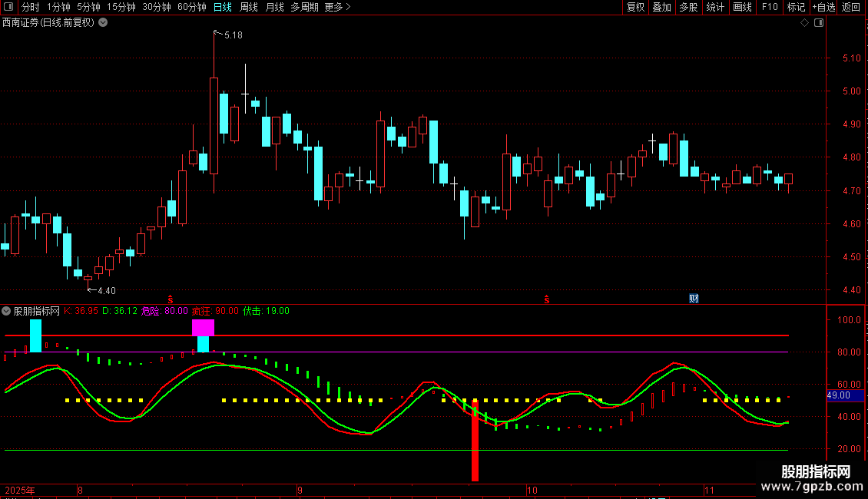Open the 统计 statistics tool
The width and height of the screenshot is (868, 499).
715,7
